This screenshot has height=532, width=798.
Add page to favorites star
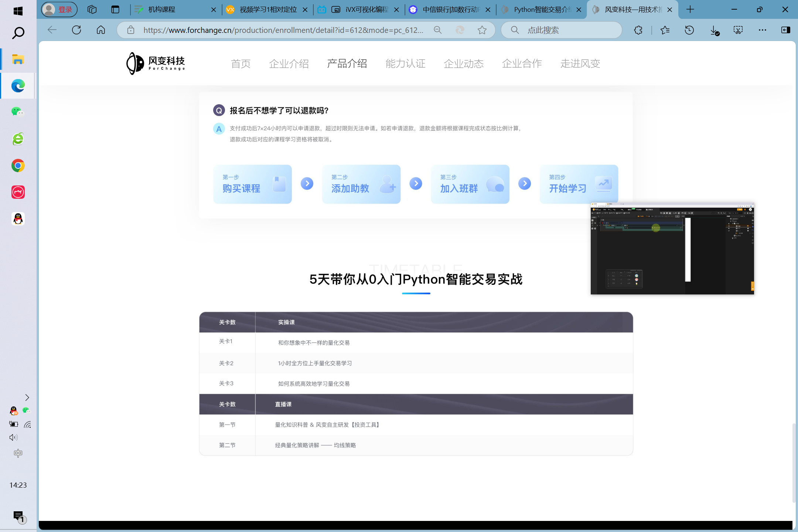pos(482,30)
